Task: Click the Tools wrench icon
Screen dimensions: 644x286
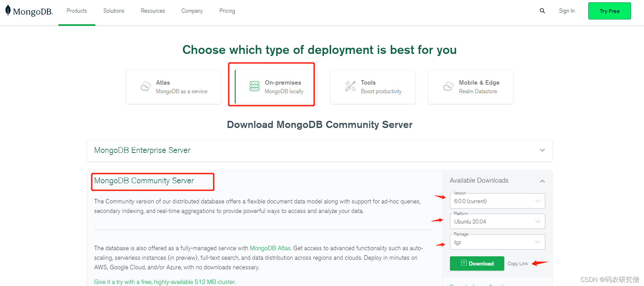Action: click(350, 86)
